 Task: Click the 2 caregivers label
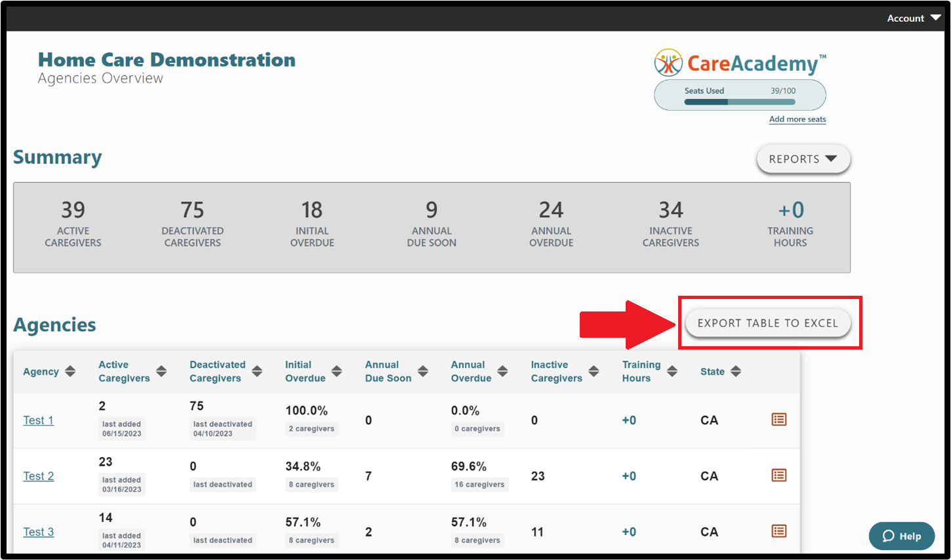pyautogui.click(x=312, y=429)
